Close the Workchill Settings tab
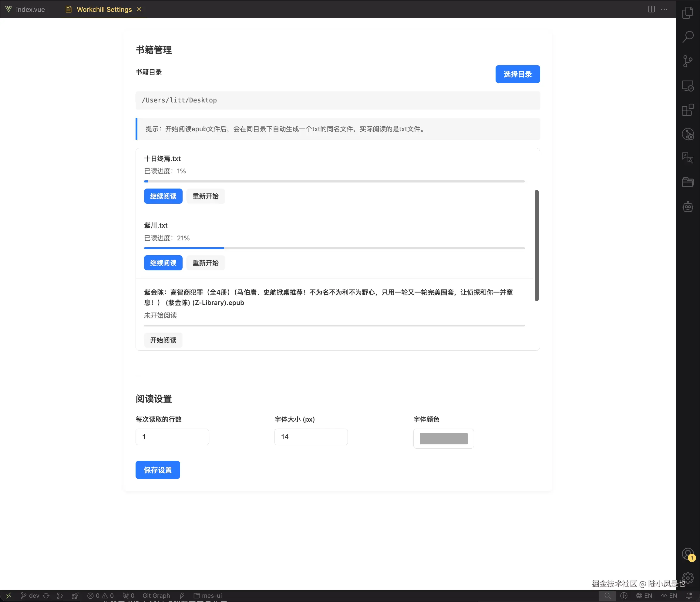 coord(139,9)
